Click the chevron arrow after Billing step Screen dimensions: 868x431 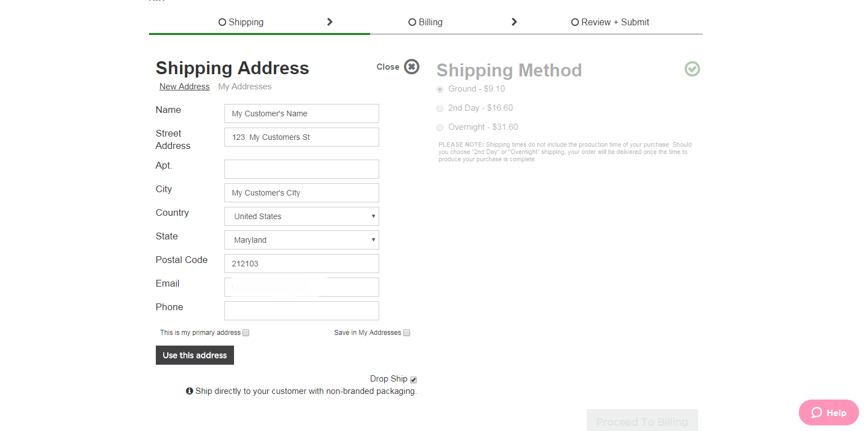point(514,22)
